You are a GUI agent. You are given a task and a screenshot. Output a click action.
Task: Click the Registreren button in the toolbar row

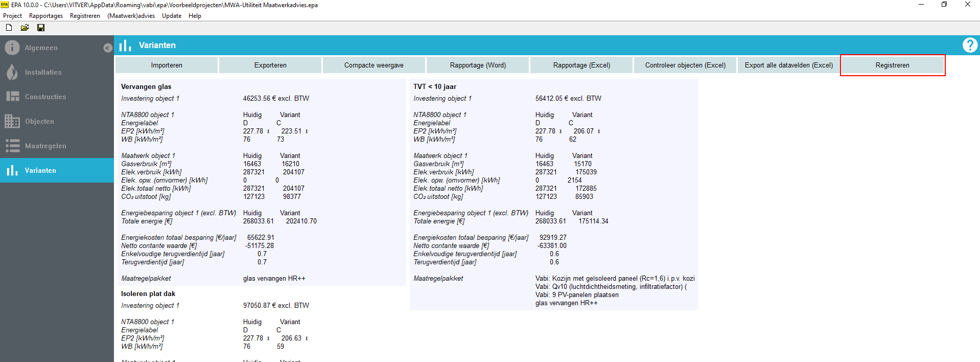coord(893,65)
